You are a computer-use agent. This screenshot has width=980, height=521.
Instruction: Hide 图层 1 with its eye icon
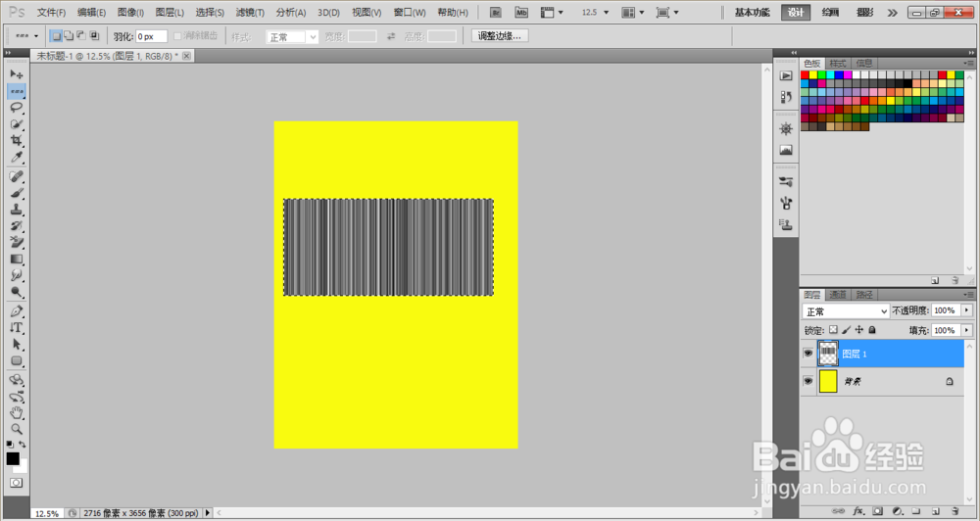tap(808, 354)
